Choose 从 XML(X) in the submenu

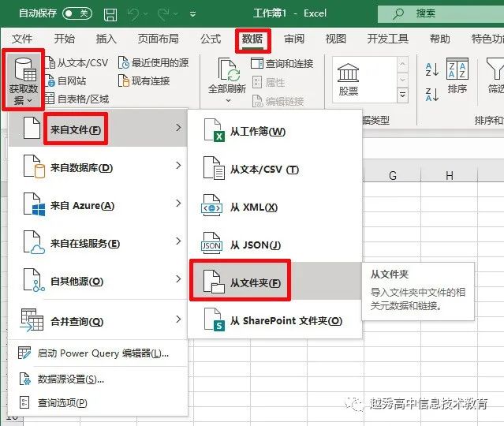tap(274, 207)
